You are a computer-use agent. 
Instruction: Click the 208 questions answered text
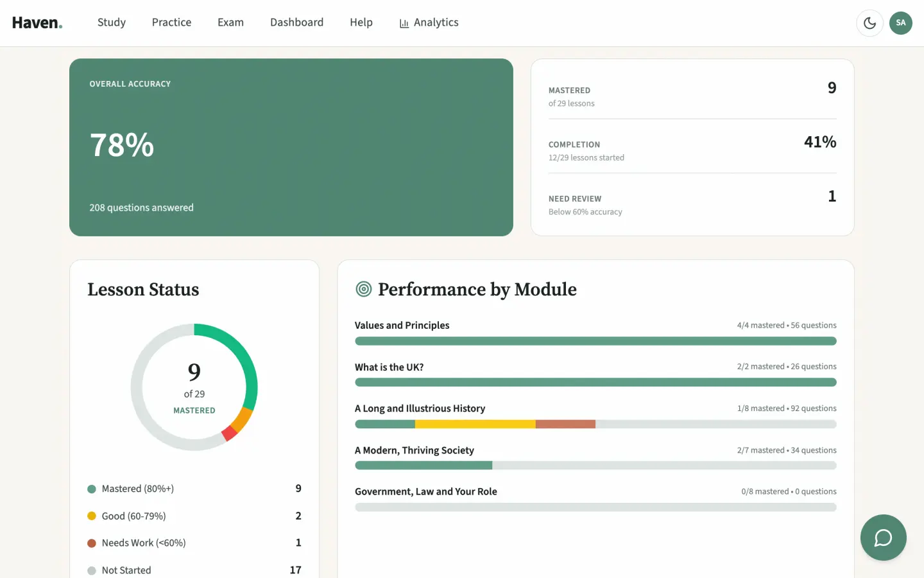coord(141,207)
